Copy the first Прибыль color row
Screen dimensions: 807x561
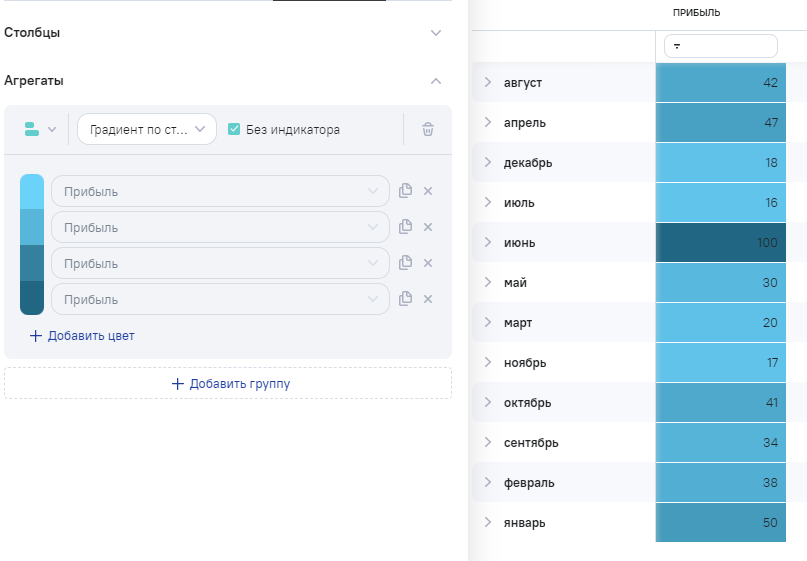[405, 191]
